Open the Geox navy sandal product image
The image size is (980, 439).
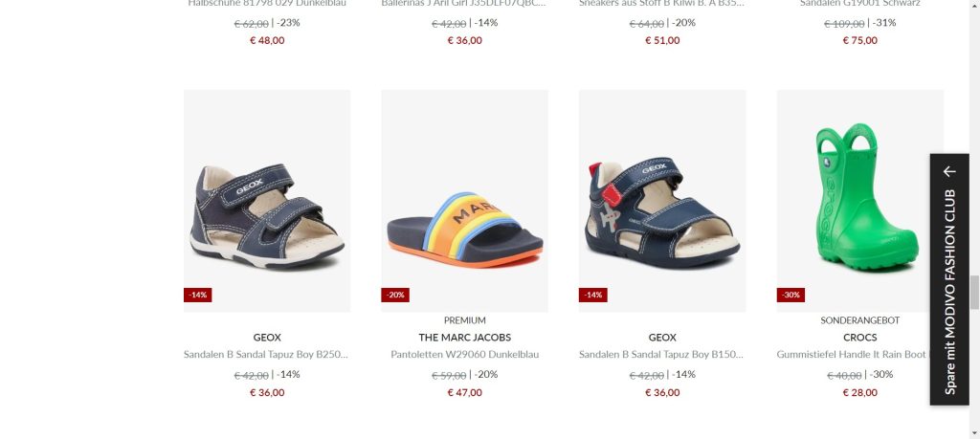(267, 201)
